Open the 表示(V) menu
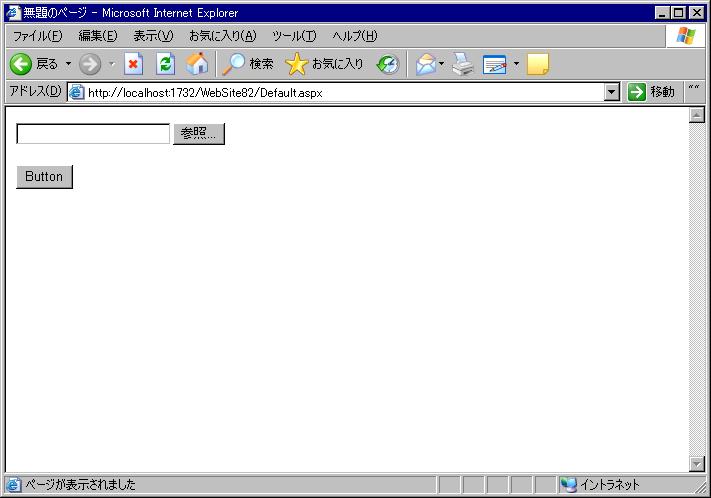Image resolution: width=711 pixels, height=498 pixels. coord(153,36)
